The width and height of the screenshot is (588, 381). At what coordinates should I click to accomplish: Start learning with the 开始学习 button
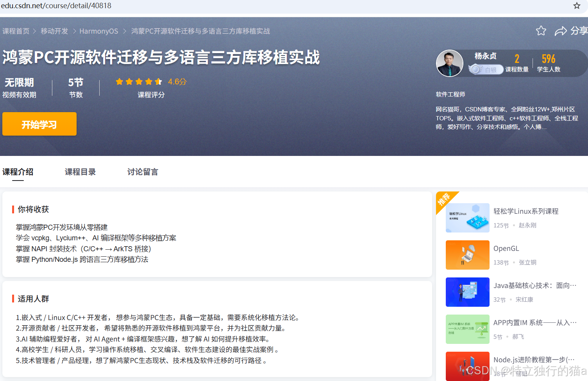pyautogui.click(x=39, y=124)
